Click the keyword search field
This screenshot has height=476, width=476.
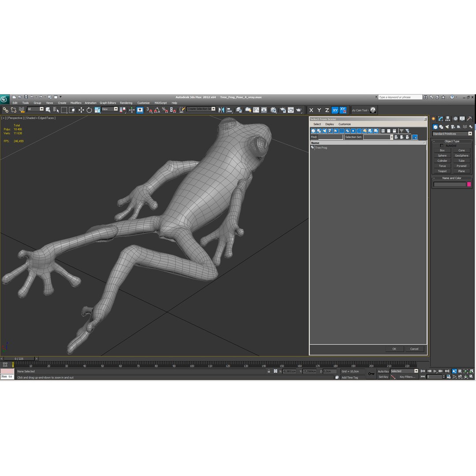[400, 97]
